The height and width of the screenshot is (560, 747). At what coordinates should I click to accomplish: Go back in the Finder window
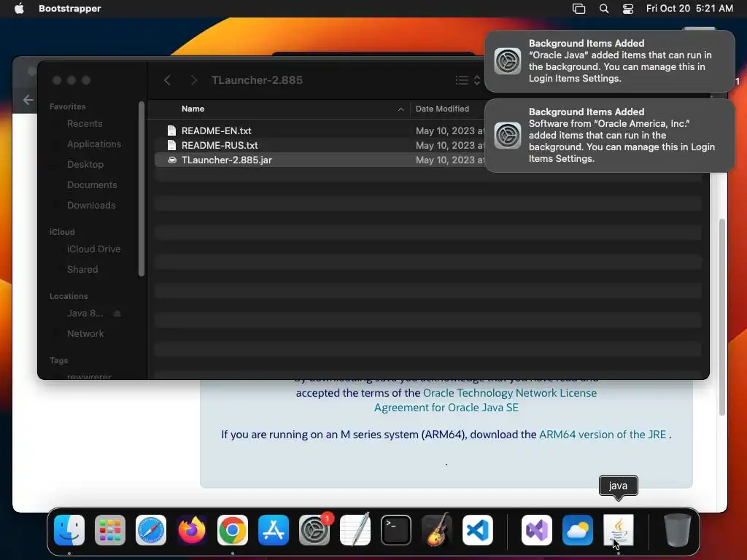click(167, 80)
